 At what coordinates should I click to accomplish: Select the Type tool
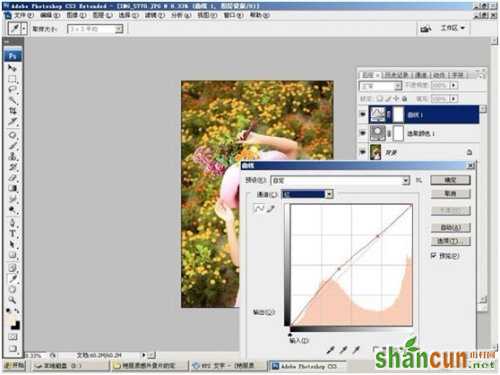(x=12, y=234)
